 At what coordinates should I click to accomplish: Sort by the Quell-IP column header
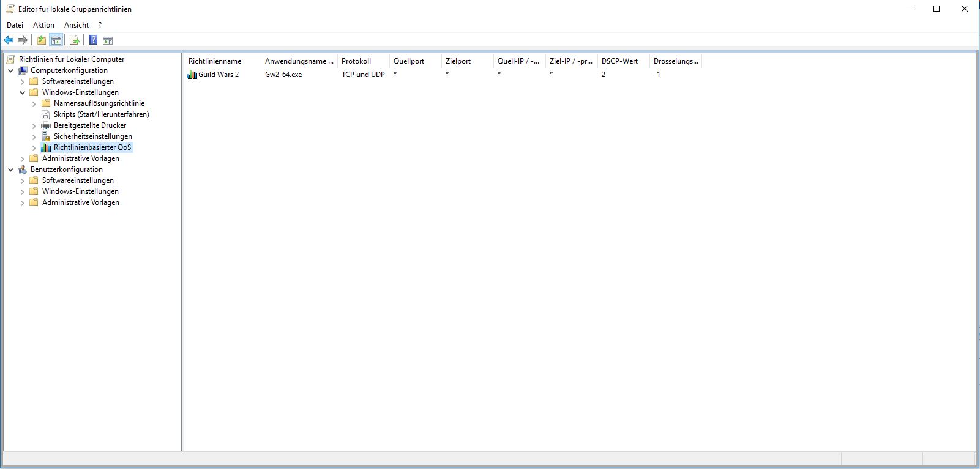[x=520, y=61]
